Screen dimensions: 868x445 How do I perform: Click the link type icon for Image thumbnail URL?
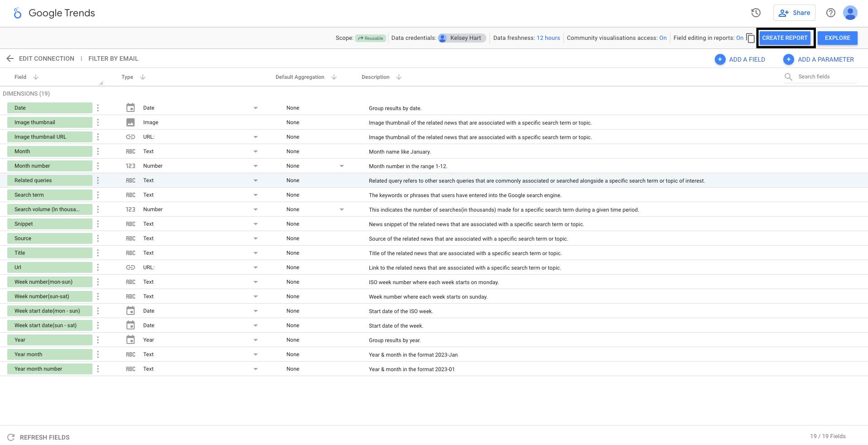131,137
